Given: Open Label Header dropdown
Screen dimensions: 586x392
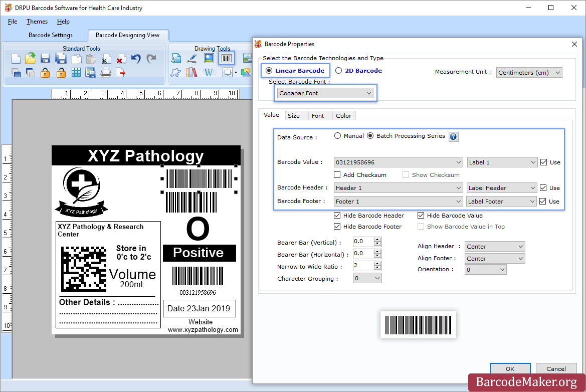Looking at the screenshot, I should click(x=502, y=187).
